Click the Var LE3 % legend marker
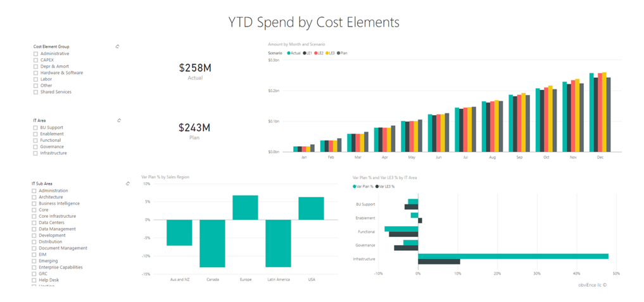 pos(377,186)
